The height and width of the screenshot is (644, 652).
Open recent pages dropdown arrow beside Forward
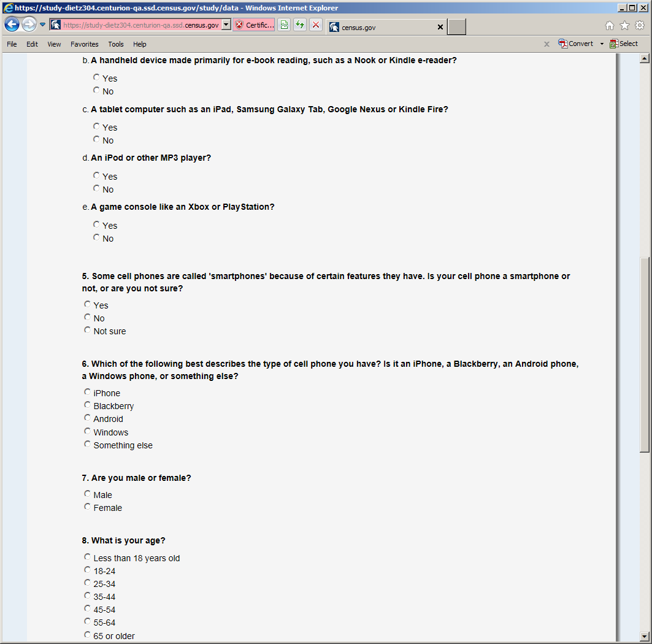43,25
